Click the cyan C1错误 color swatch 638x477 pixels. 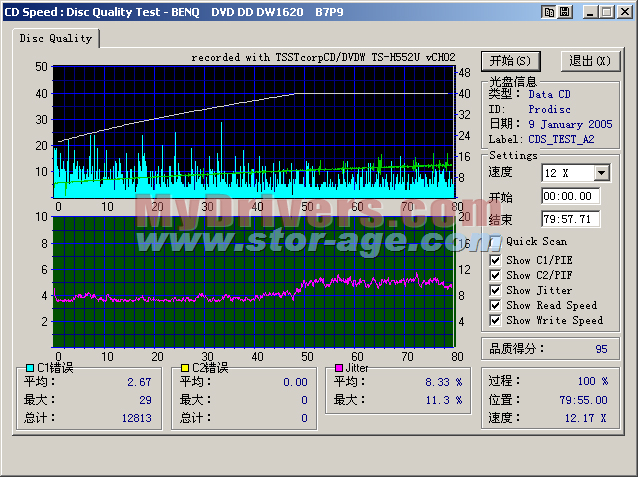click(30, 368)
